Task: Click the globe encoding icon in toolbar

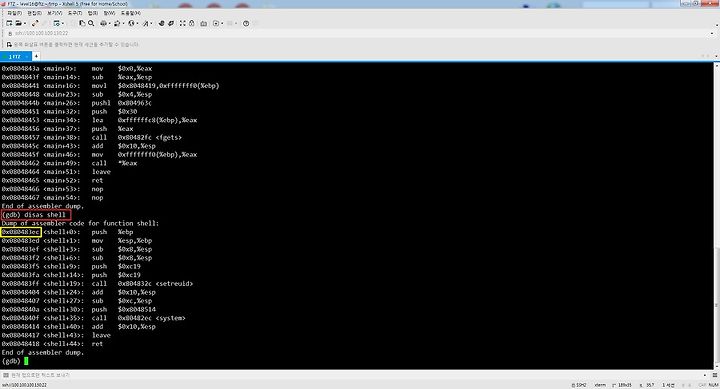Action: (131, 23)
